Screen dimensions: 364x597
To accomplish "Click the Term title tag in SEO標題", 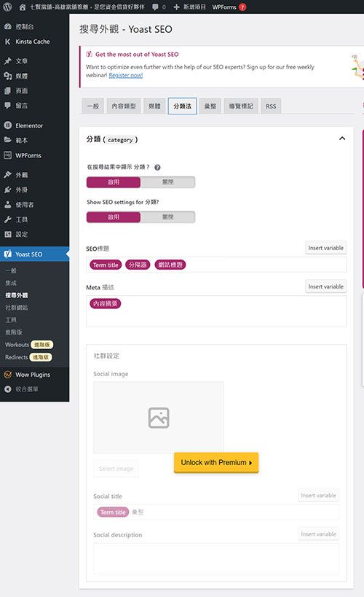I will pos(106,265).
